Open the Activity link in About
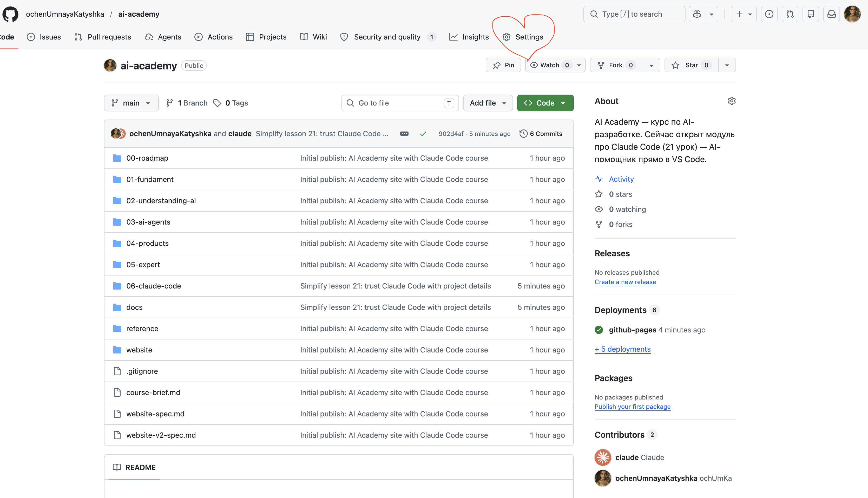Screen dimensions: 868x498 point(621,179)
